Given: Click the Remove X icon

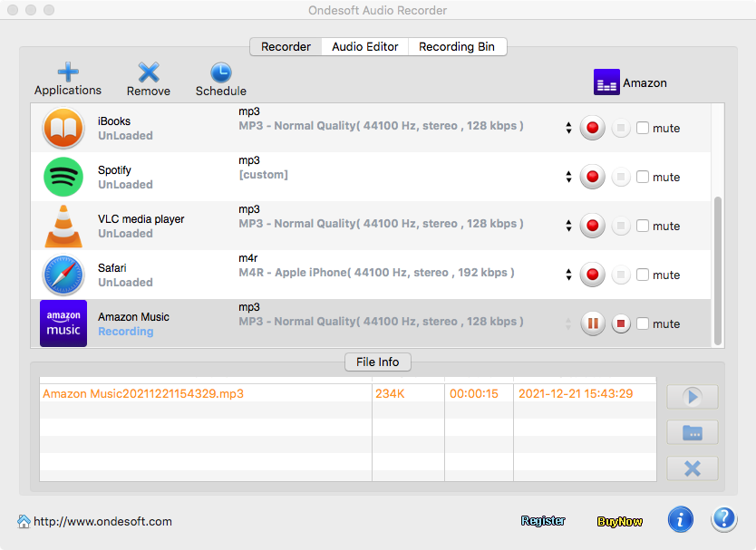Looking at the screenshot, I should 148,72.
